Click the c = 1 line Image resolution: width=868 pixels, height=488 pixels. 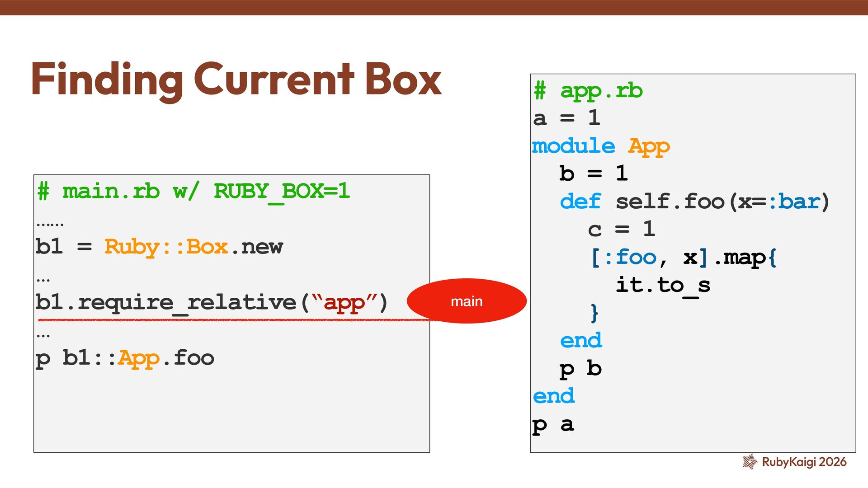tap(621, 230)
